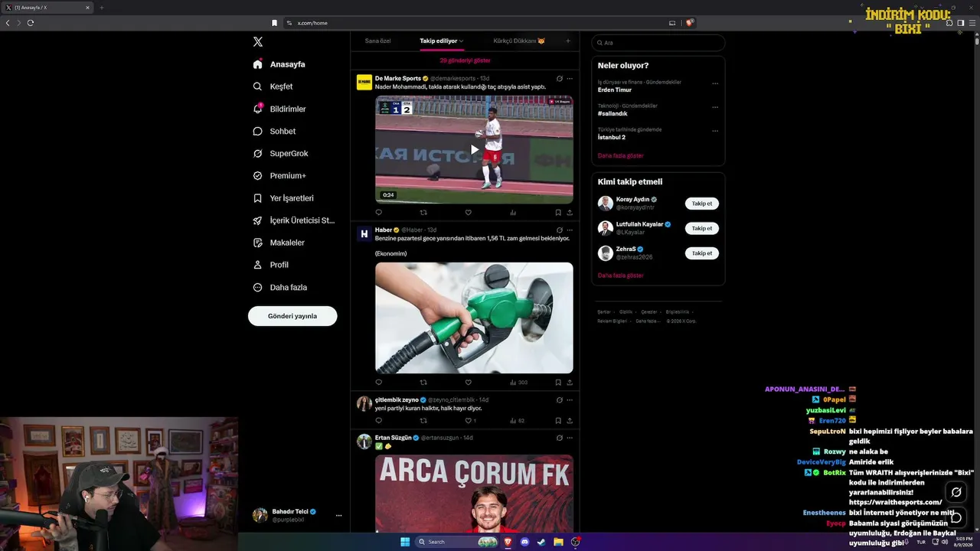
Task: Open İçerik Üreticisi St... in the sidebar
Action: (294, 220)
